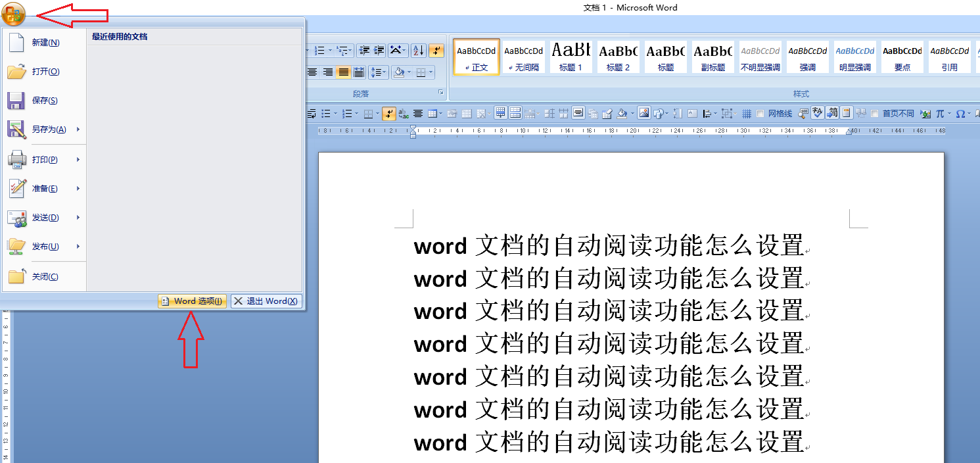This screenshot has height=463, width=980.
Task: Click the 准备 document icon
Action: pyautogui.click(x=16, y=188)
